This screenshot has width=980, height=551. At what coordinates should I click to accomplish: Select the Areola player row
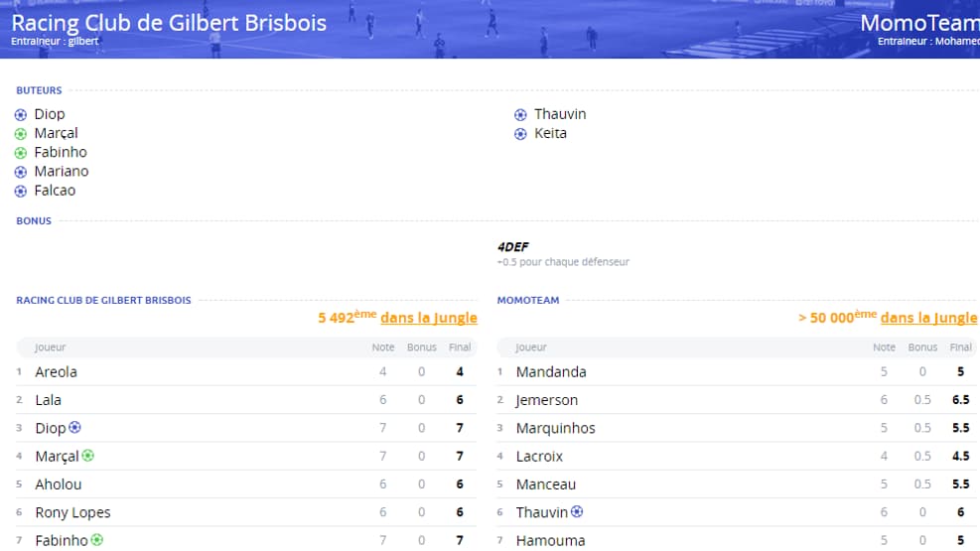(246, 371)
